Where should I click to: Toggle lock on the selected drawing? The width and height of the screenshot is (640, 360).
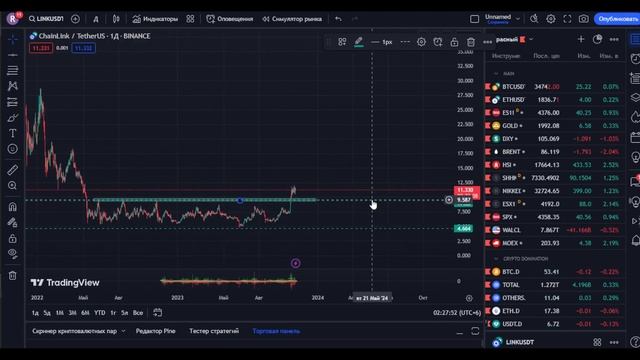(454, 42)
